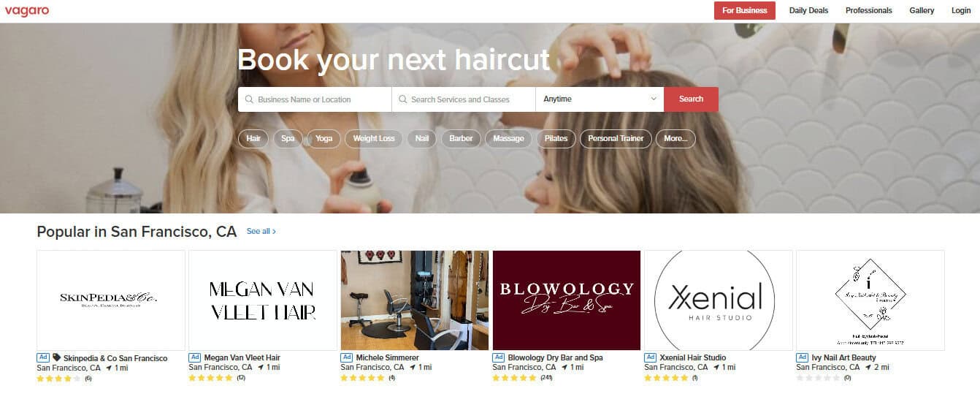Open the Xxenial Hair Studio thumbnail
The height and width of the screenshot is (394, 980).
[719, 300]
